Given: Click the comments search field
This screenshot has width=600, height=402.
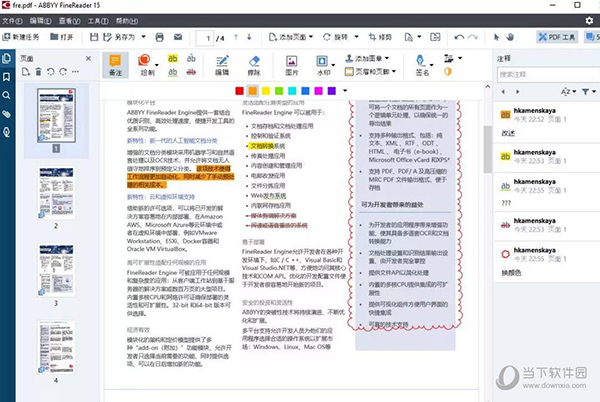Looking at the screenshot, I should point(548,74).
